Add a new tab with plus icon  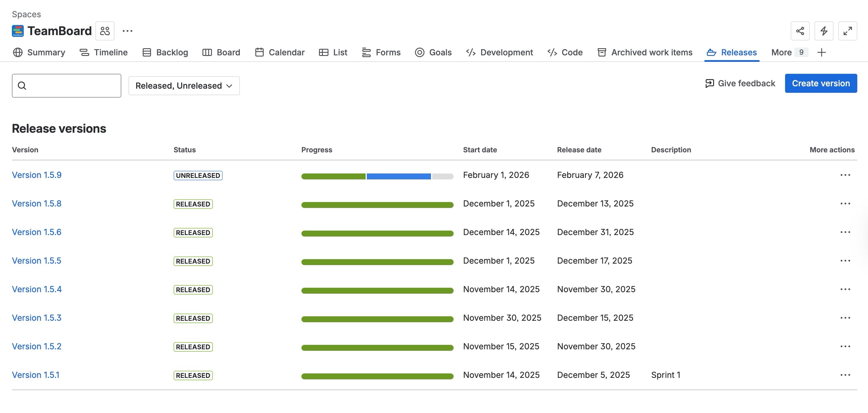822,52
